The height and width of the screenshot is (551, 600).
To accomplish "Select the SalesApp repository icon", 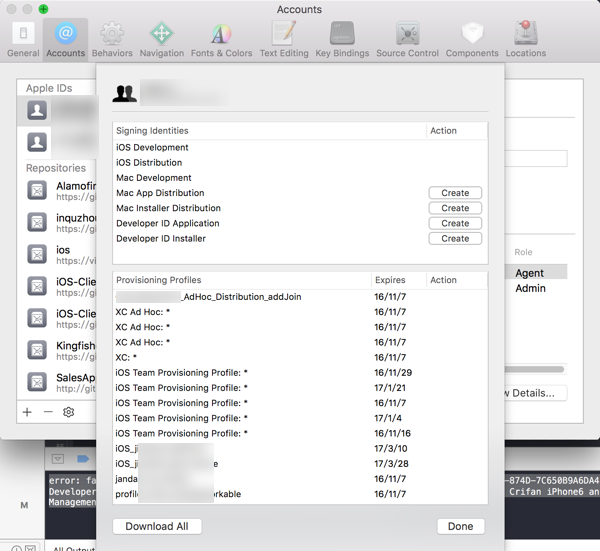I will (37, 382).
